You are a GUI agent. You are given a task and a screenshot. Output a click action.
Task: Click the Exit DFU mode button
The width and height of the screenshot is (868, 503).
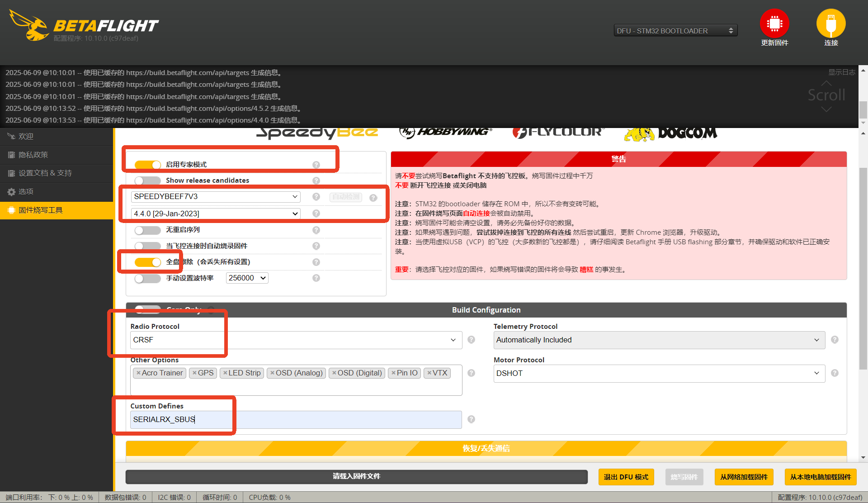[626, 477]
